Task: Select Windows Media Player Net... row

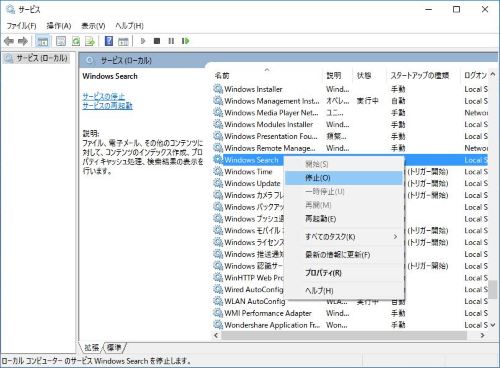Action: tap(350, 113)
